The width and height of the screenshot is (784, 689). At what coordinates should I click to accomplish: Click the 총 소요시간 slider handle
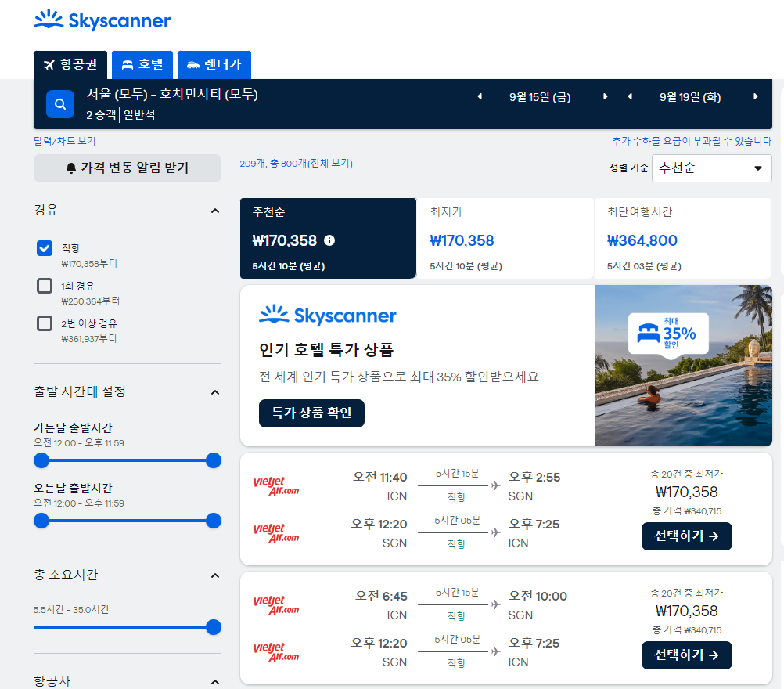pos(214,627)
